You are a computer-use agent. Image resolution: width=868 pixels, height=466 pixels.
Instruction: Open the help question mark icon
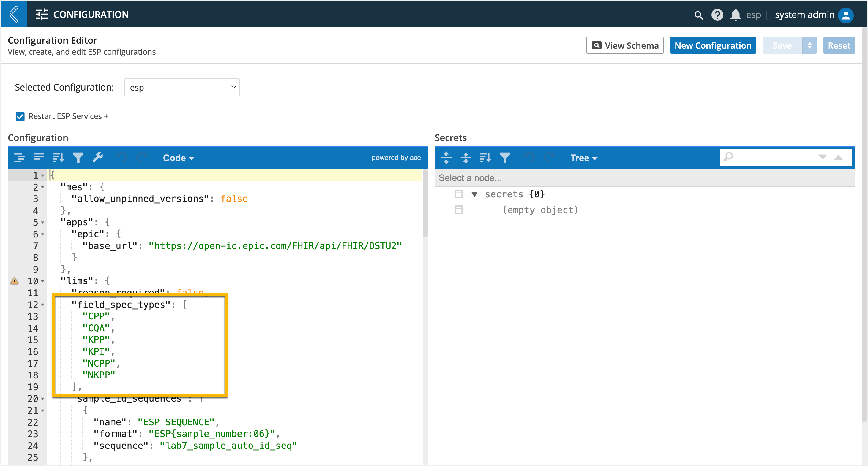[717, 15]
